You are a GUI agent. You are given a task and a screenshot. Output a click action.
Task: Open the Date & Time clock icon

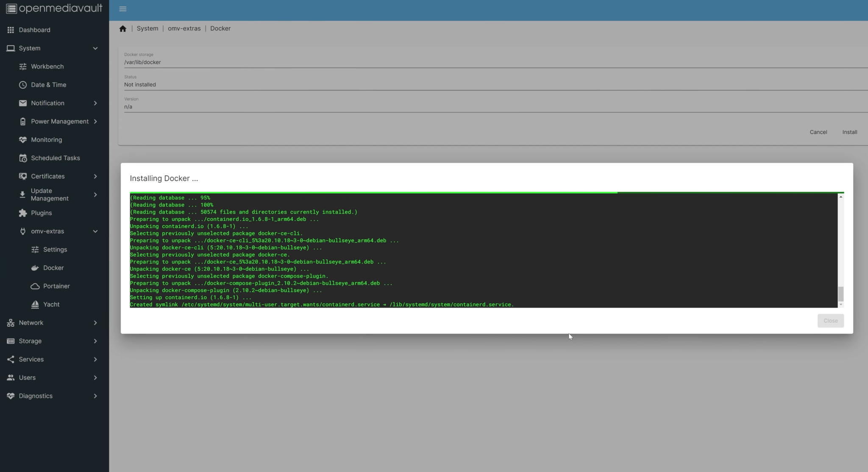tap(22, 85)
